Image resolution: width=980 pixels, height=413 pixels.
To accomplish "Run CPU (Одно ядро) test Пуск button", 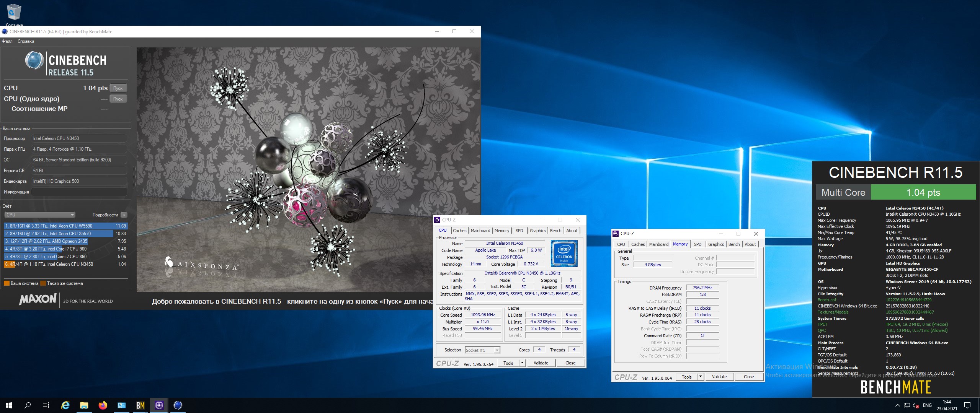I will pyautogui.click(x=118, y=99).
